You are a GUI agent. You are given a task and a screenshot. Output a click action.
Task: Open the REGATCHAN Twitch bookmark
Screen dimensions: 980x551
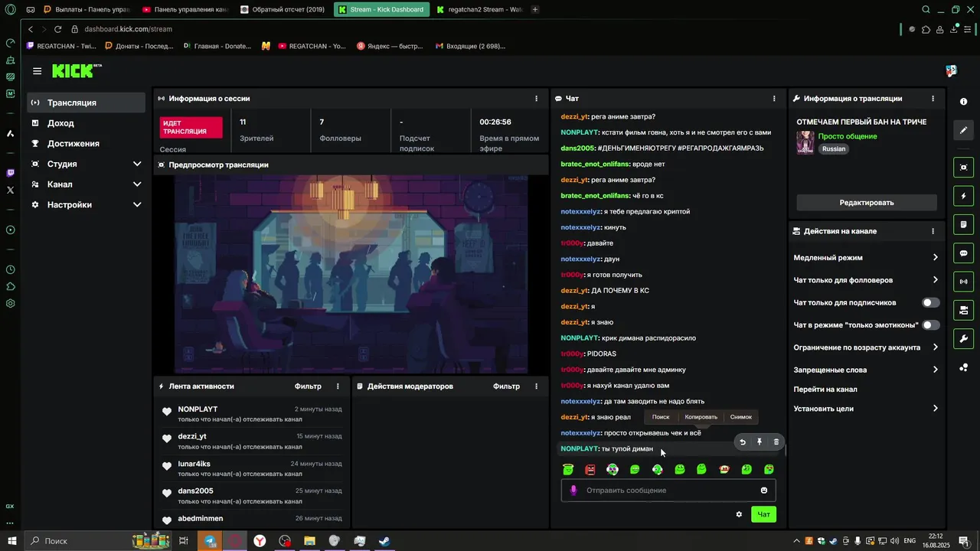[x=61, y=46]
